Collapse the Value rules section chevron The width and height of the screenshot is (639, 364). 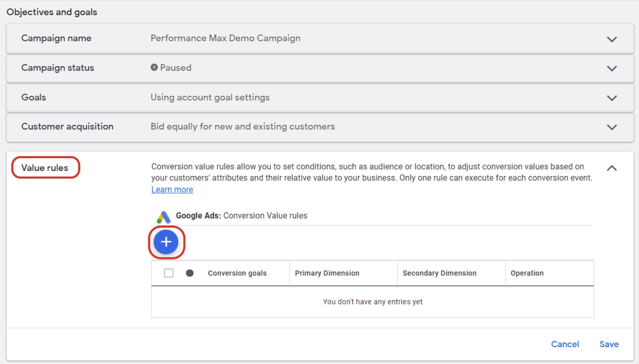(612, 168)
